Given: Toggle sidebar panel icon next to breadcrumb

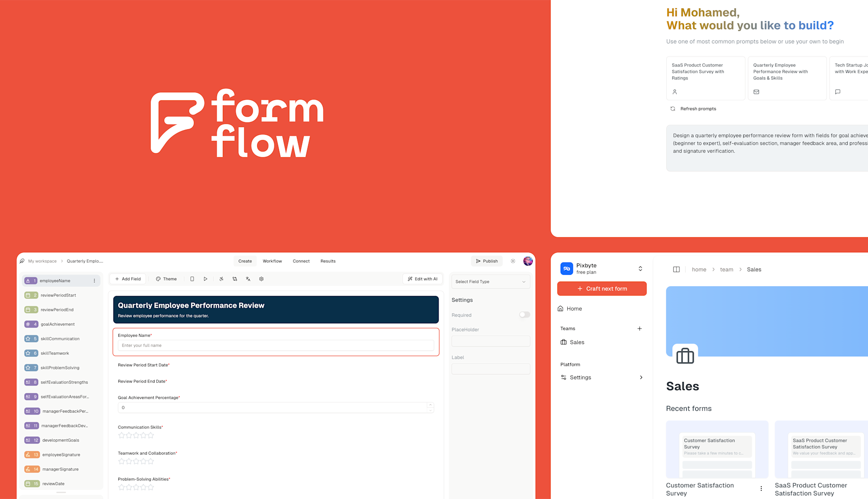Looking at the screenshot, I should (x=676, y=269).
